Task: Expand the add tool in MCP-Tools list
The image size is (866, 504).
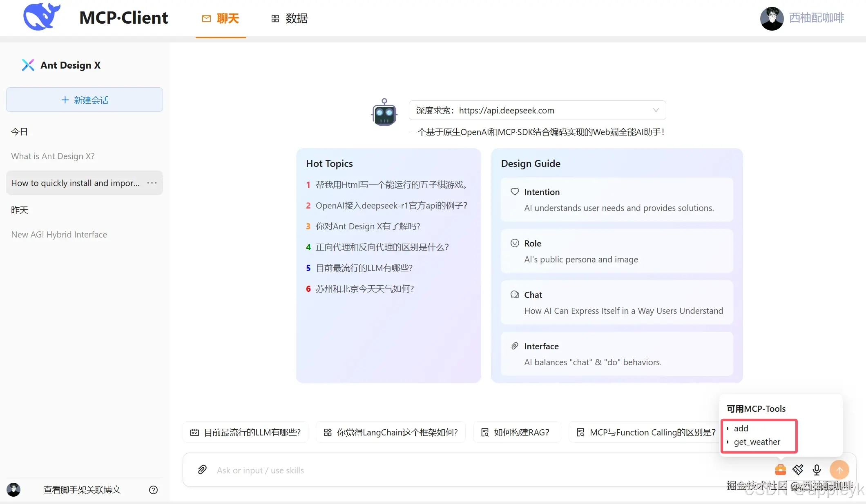Action: click(741, 428)
